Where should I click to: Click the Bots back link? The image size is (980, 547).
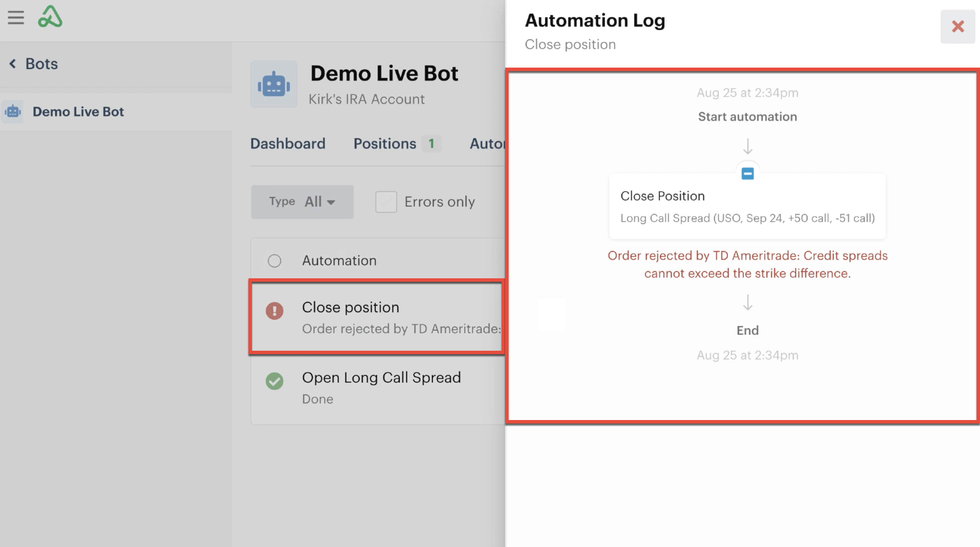[x=42, y=64]
